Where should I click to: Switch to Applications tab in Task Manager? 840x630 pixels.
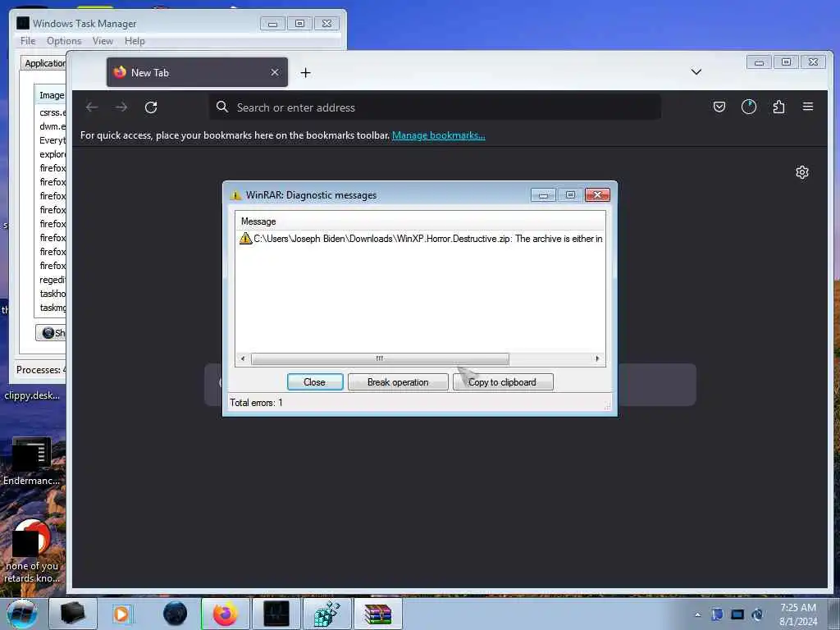(44, 63)
